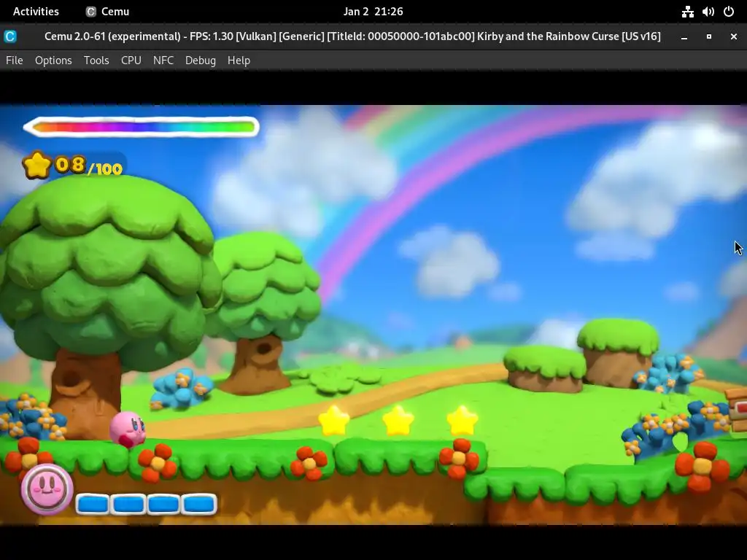Click the Activities button in top bar
The height and width of the screenshot is (560, 747).
[36, 12]
